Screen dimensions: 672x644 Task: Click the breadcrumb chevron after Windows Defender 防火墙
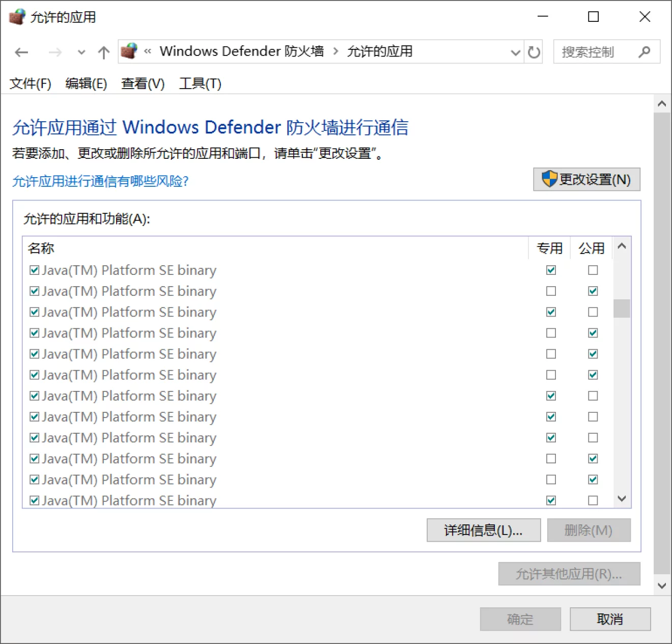click(x=335, y=51)
